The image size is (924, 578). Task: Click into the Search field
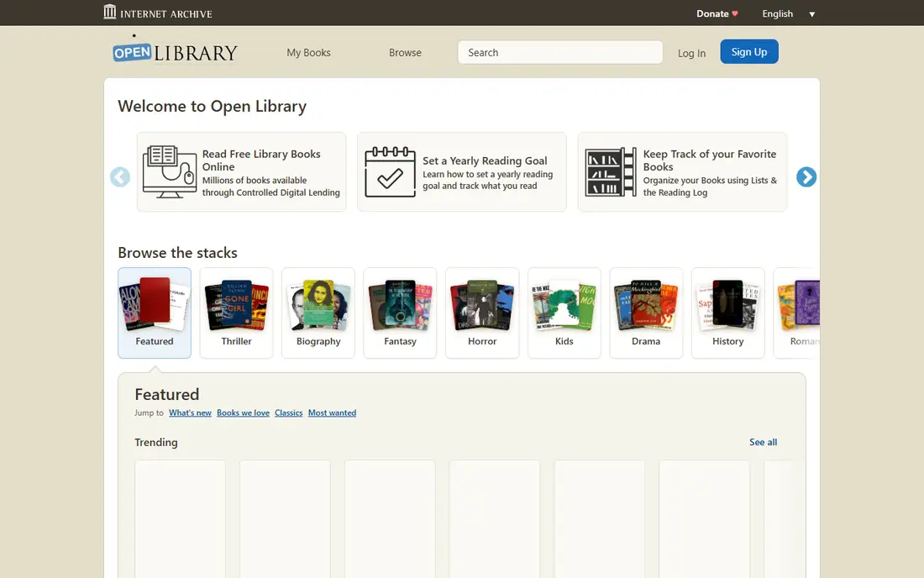559,52
